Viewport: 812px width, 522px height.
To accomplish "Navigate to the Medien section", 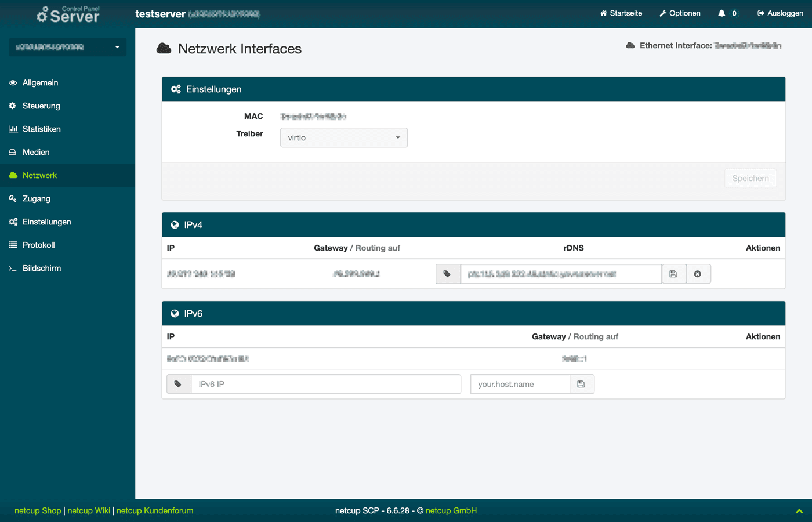I will pos(36,152).
